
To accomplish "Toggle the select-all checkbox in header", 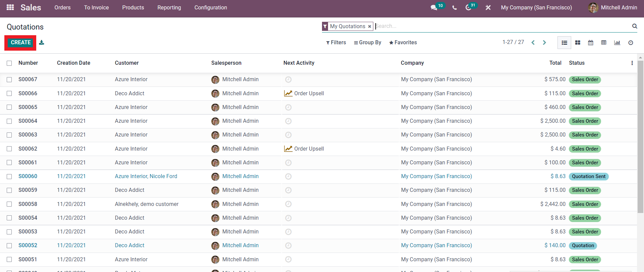I will pyautogui.click(x=9, y=63).
